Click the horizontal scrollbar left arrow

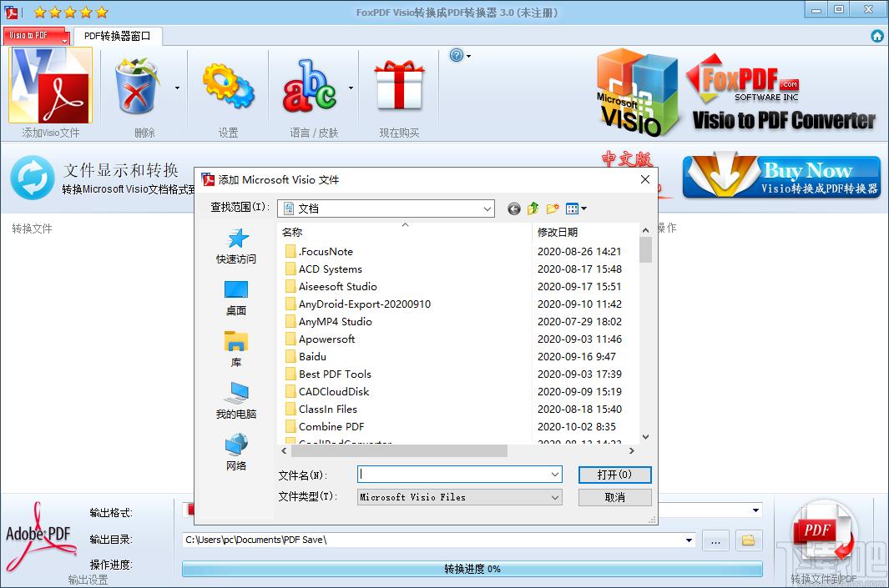coord(284,451)
